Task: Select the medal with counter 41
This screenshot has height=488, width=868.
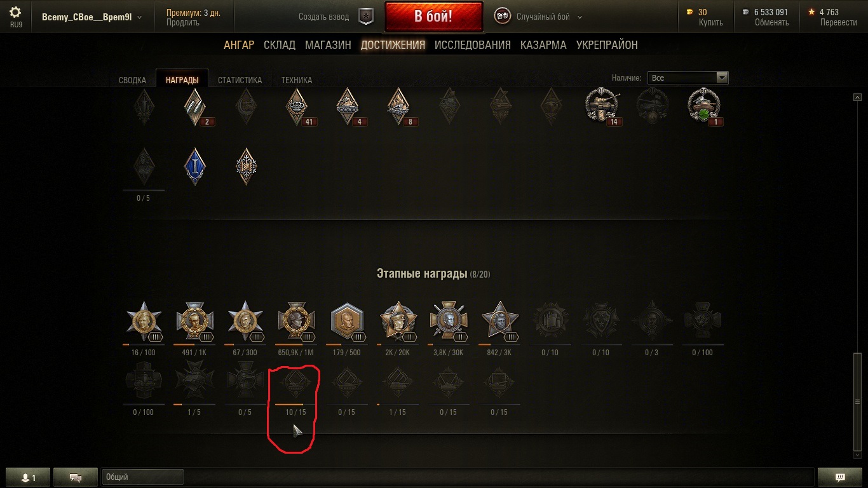Action: (x=297, y=107)
